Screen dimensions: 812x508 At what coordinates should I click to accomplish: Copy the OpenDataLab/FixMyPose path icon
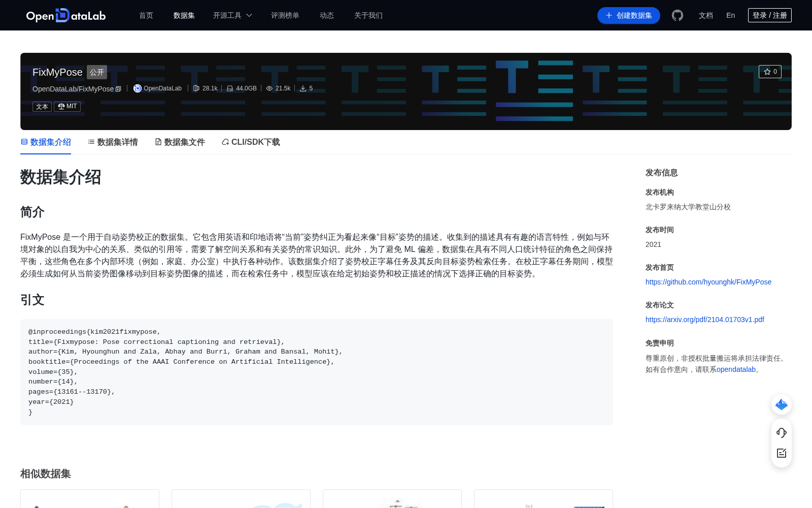[118, 89]
